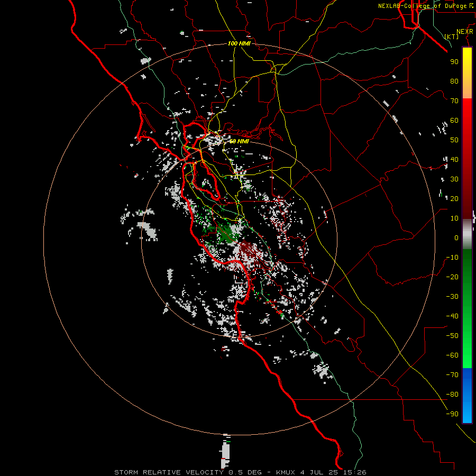
Task: Click the 70 value on the velocity scale
Action: [454, 101]
